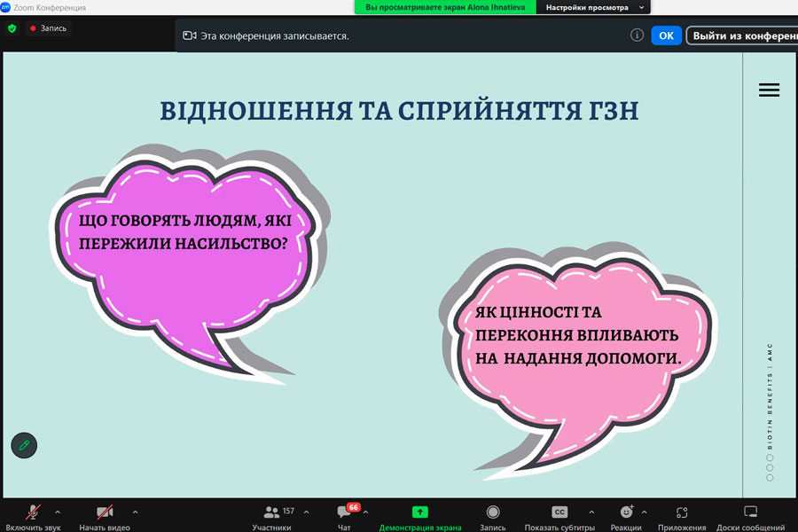Open the Участники participants panel
Screen dimensions: 798x532
coord(272,518)
